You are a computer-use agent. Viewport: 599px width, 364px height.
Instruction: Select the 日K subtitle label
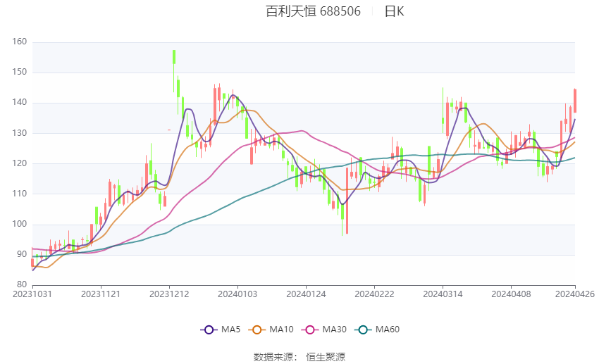click(394, 11)
